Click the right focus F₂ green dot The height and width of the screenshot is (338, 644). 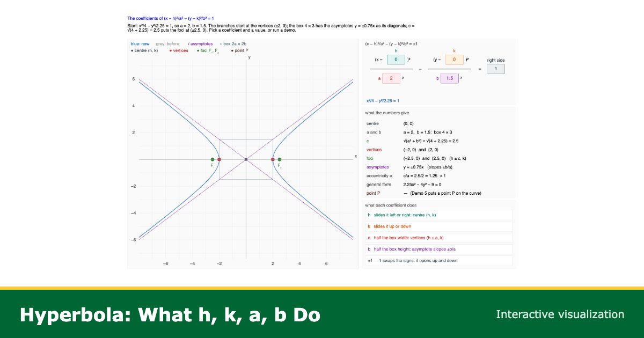click(x=280, y=159)
